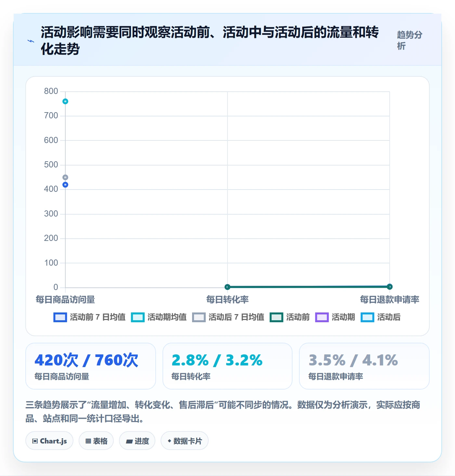The width and height of the screenshot is (455, 476).
Task: Click the 420 blue data point
Action: click(x=65, y=185)
